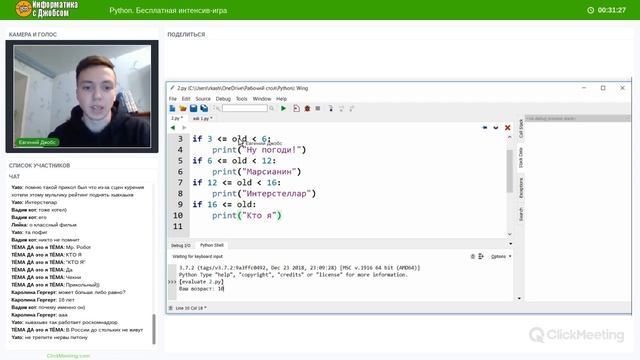
Task: Click the Step Out debug icon
Action: pyautogui.click(x=351, y=108)
